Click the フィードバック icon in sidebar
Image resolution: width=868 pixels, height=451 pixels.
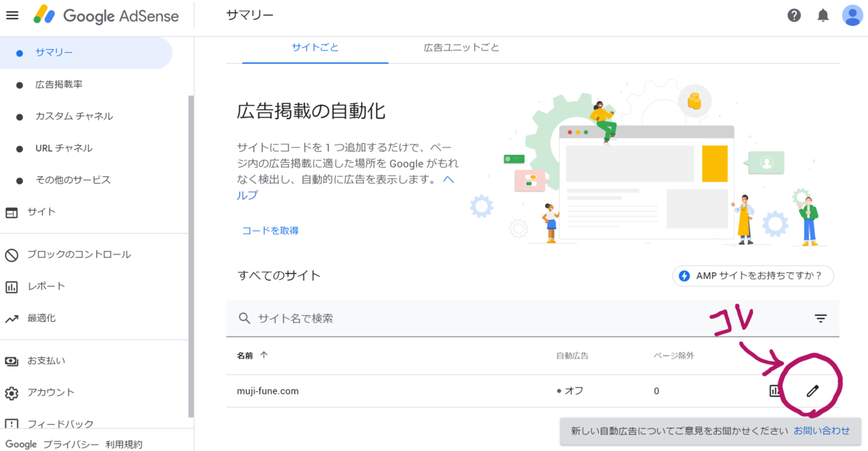tap(12, 424)
